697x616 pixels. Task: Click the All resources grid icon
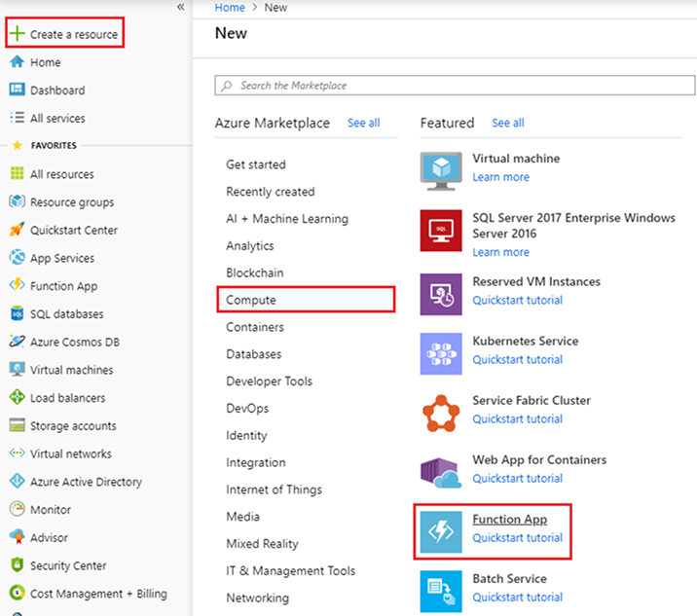point(17,173)
